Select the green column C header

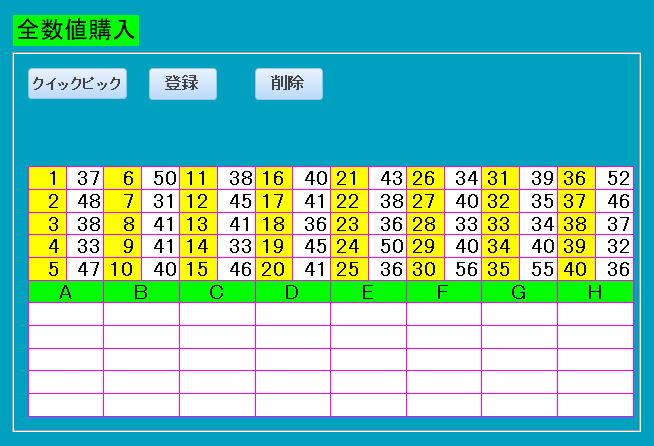coord(217,292)
